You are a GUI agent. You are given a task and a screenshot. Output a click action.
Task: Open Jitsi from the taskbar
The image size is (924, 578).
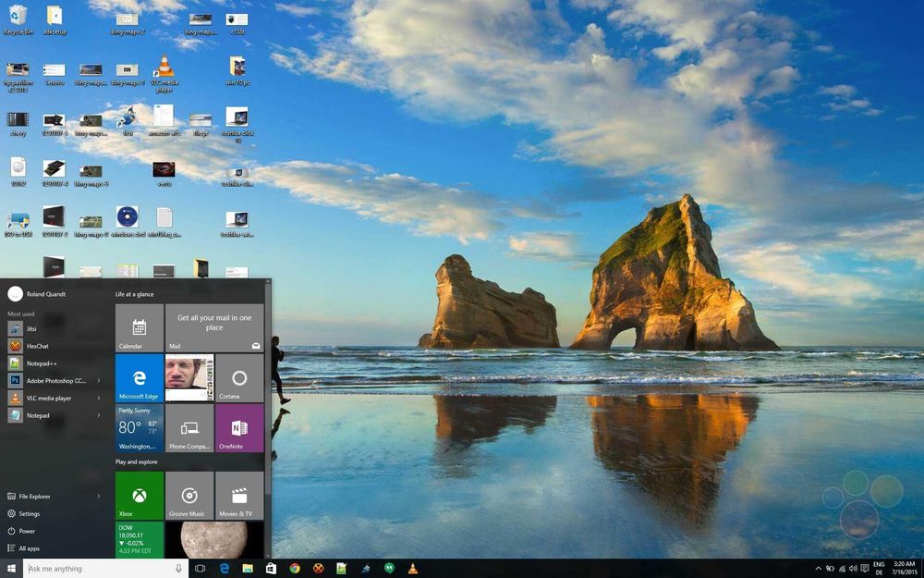pos(365,569)
